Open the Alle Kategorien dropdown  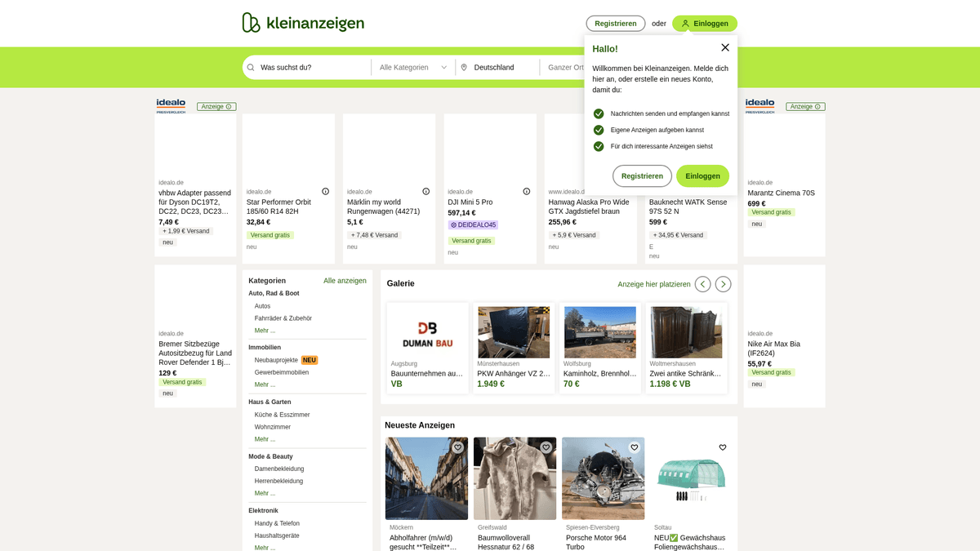click(x=413, y=68)
